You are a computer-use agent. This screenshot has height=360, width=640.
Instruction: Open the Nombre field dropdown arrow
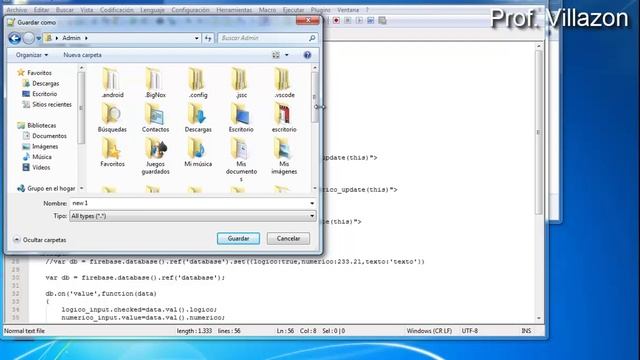point(312,203)
